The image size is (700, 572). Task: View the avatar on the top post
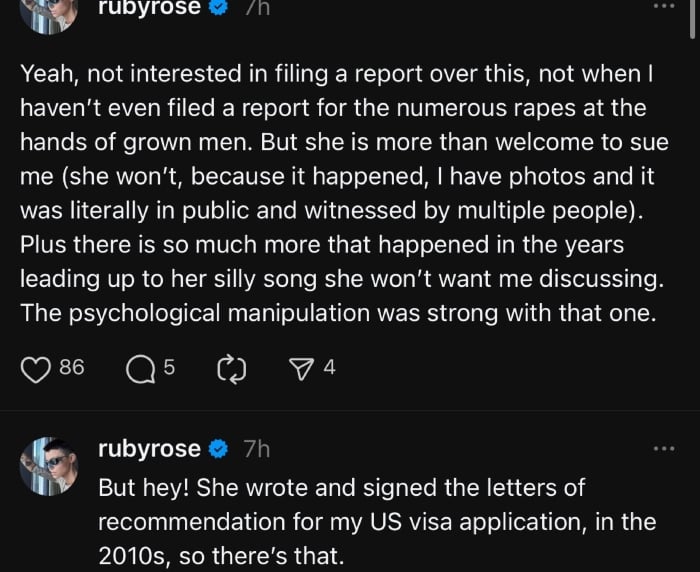pos(49,12)
